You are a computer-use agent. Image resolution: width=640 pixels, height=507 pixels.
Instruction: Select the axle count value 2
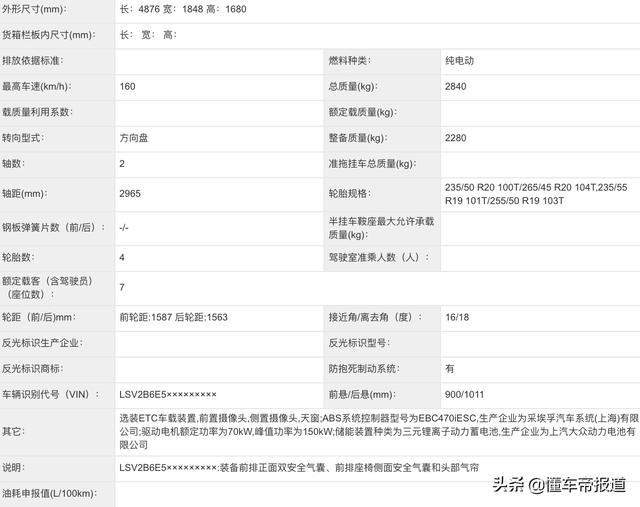[x=122, y=163]
